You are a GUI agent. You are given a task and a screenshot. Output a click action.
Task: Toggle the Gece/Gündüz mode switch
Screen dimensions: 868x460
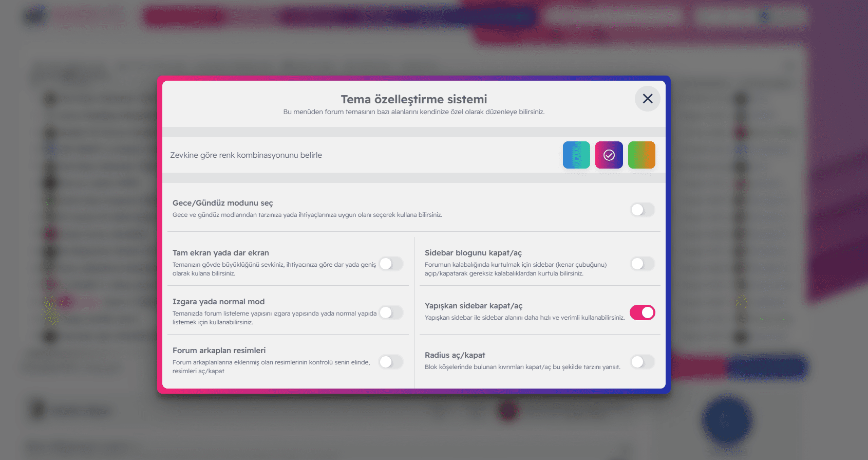point(642,210)
